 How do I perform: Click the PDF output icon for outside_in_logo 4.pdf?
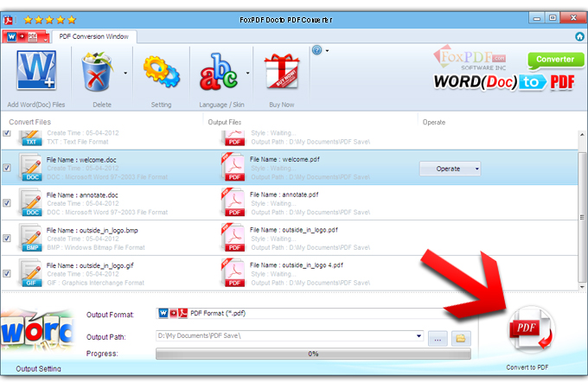(233, 273)
